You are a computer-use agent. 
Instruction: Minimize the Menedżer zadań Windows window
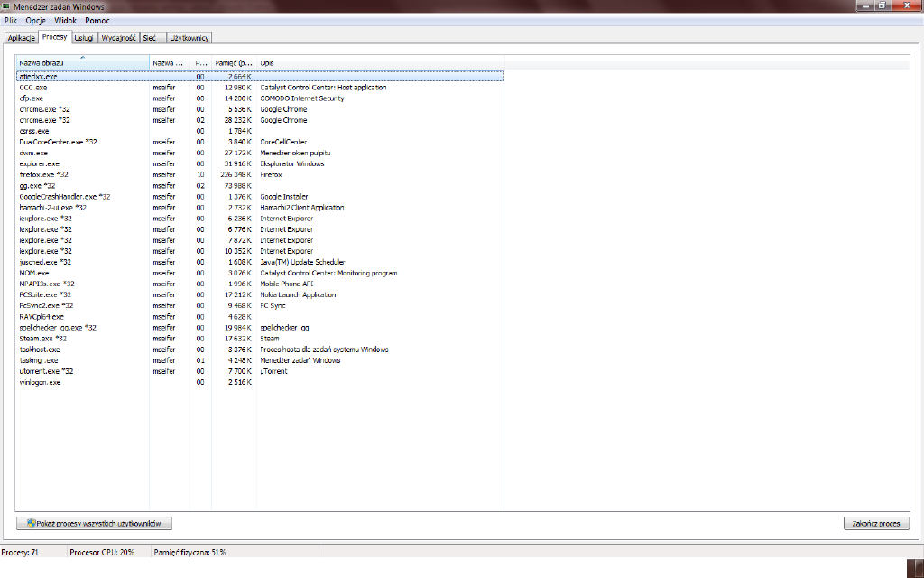click(865, 5)
